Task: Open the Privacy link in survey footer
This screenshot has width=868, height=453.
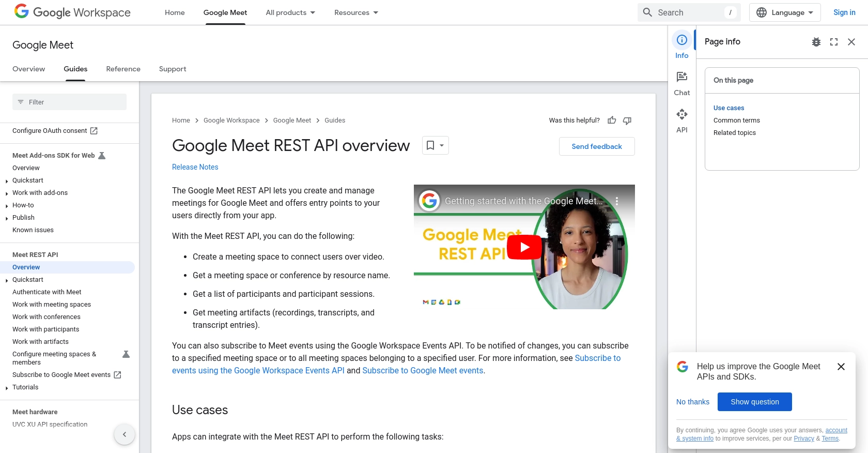Action: click(x=804, y=439)
